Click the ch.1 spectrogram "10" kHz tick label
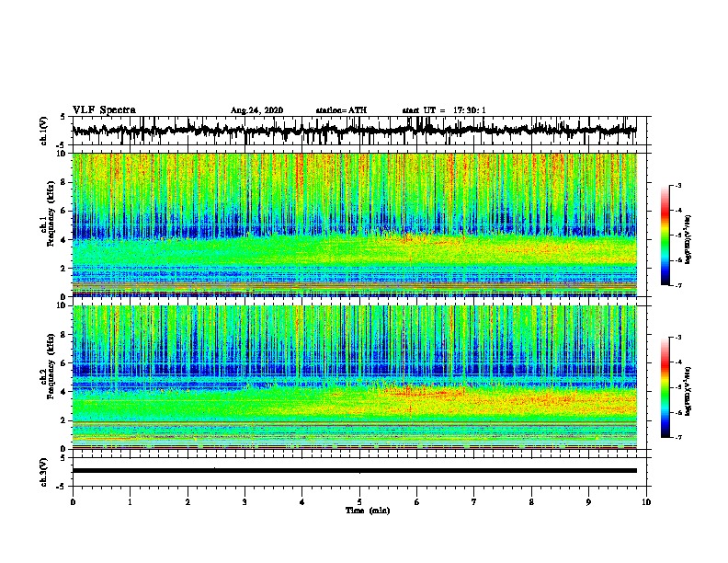 point(63,155)
